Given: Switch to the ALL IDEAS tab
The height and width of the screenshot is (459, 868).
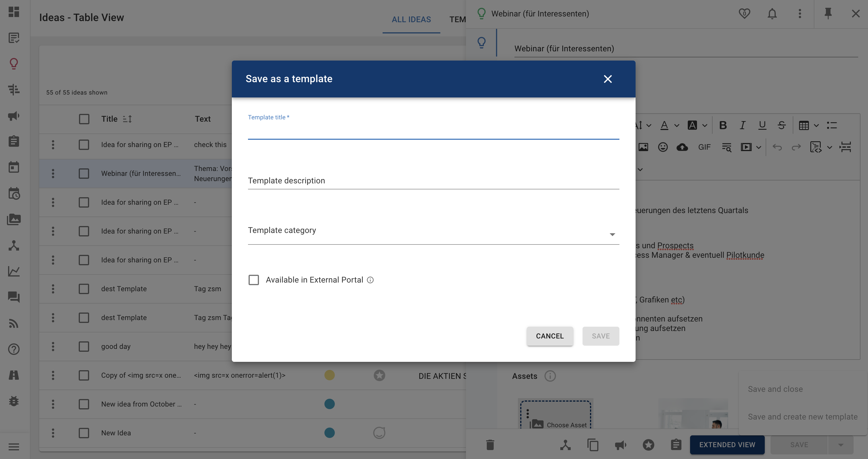Looking at the screenshot, I should point(411,19).
